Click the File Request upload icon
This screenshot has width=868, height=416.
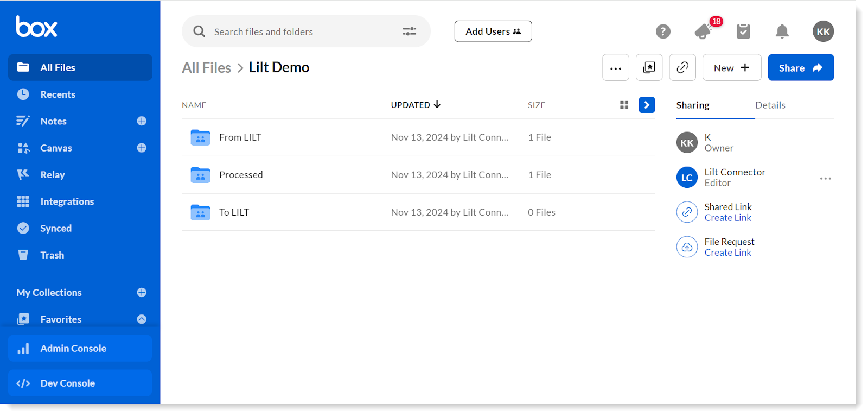[x=687, y=247]
